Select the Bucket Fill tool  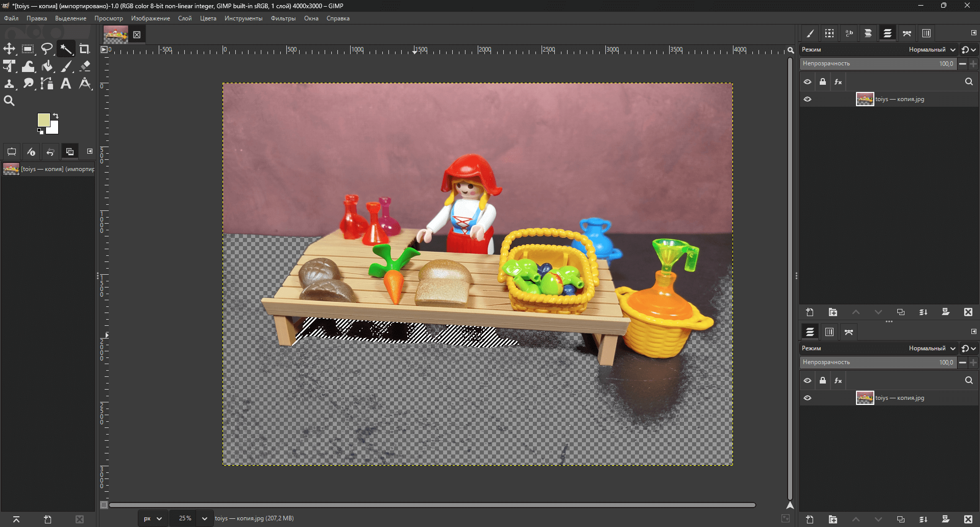pos(47,66)
